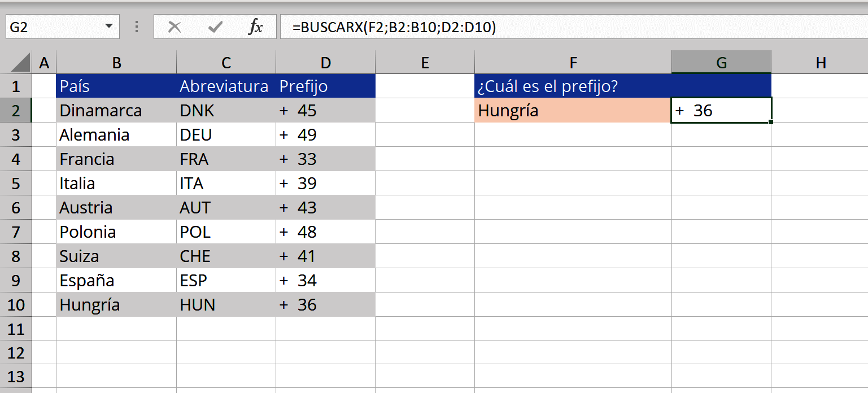Expand the Name Box dropdown arrow
Viewport: 868px width, 393px height.
click(x=108, y=27)
